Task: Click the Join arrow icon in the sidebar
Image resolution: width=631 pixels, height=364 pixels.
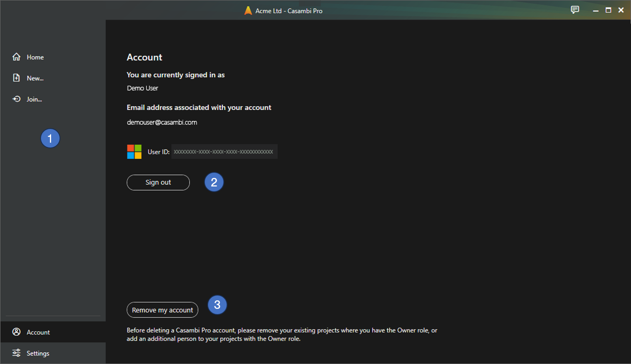Action: tap(16, 99)
